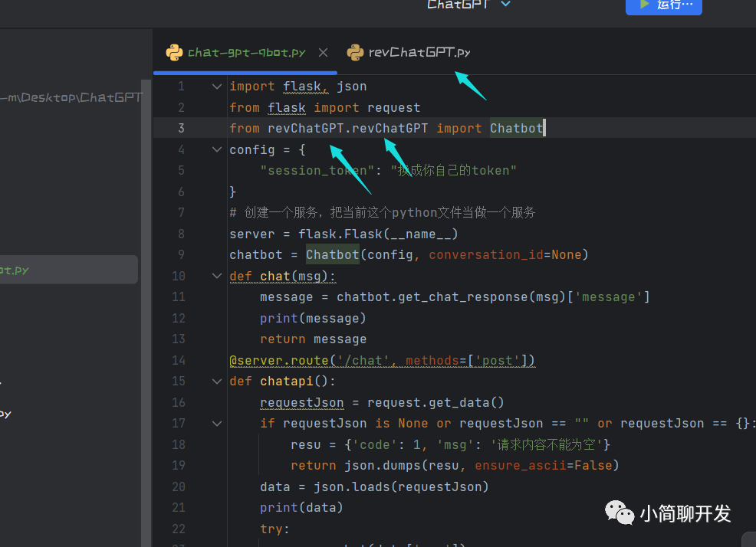Image resolution: width=756 pixels, height=547 pixels.
Task: Click 'request.get_data()' on line 16
Action: click(436, 402)
